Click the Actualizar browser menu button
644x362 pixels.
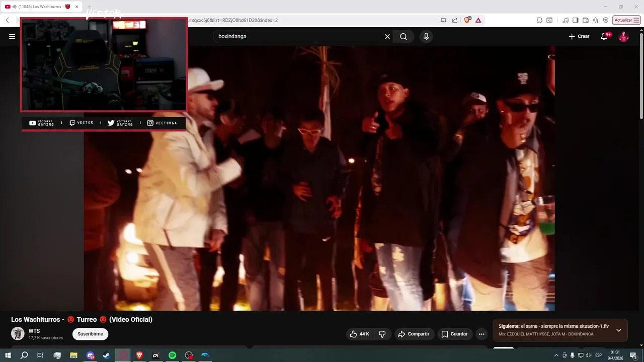coord(626,20)
